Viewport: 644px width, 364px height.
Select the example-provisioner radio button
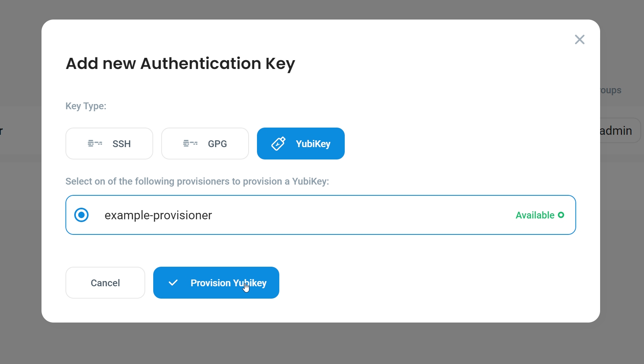coord(81,215)
